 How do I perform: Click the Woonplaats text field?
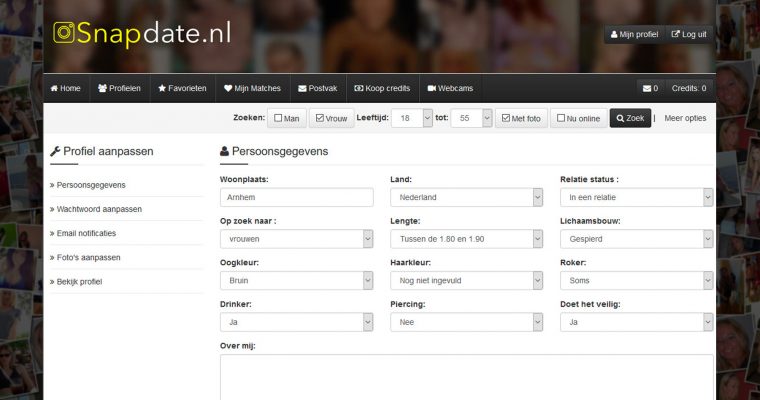tap(296, 197)
